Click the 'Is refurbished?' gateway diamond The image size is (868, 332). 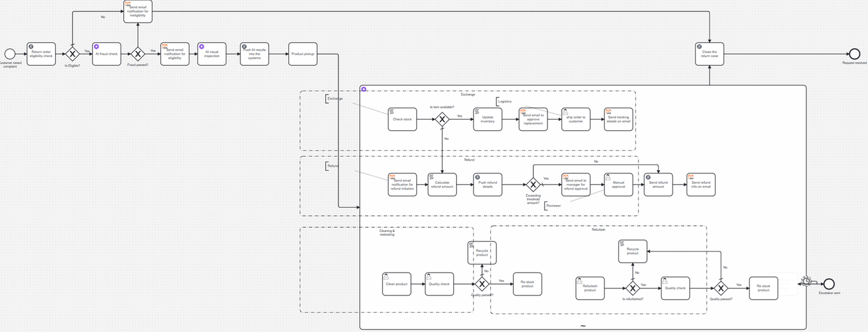(632, 288)
